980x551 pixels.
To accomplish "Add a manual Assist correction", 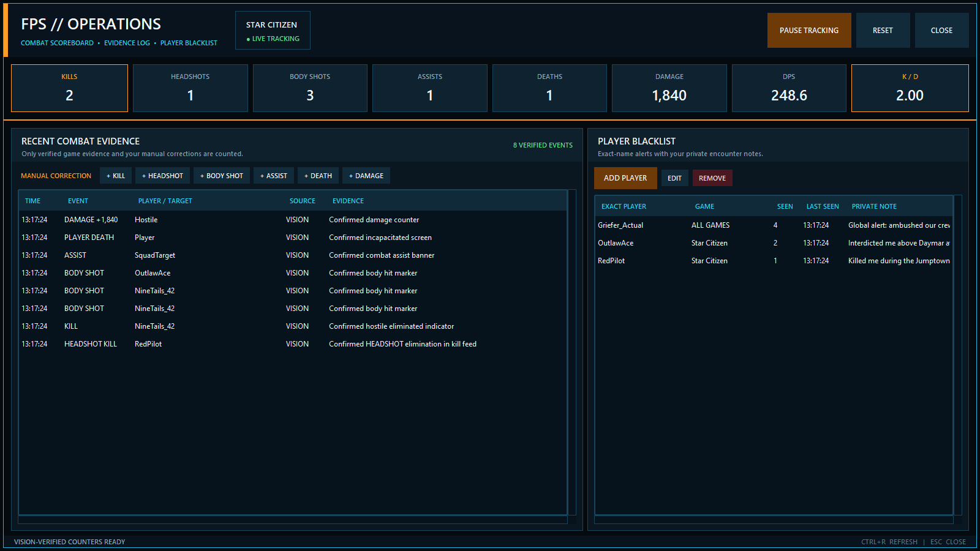I will [274, 176].
